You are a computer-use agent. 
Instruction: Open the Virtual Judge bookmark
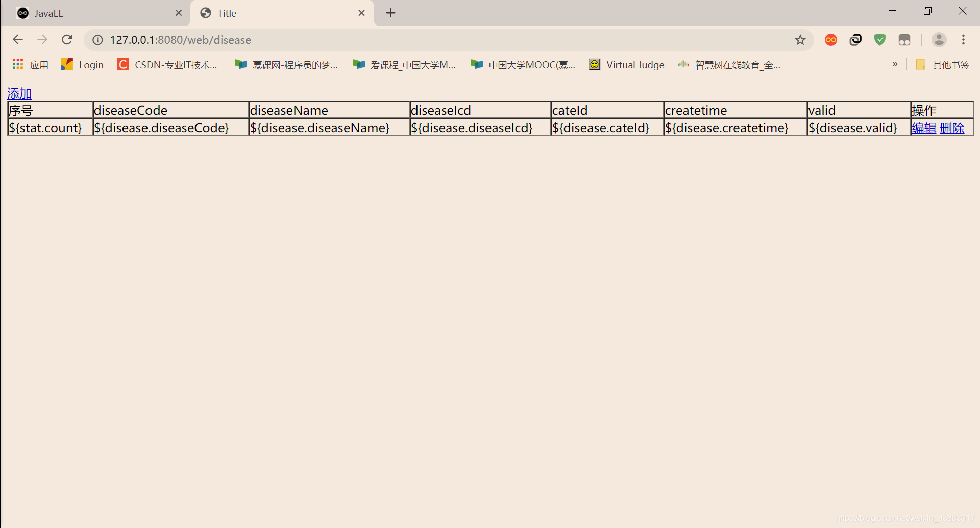[627, 65]
